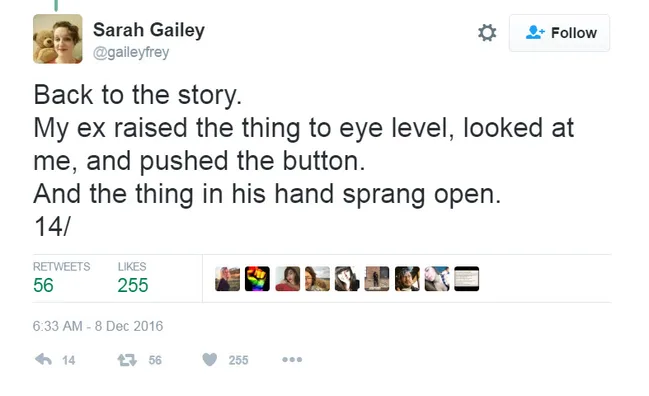Open the three-dot more options menu
649x396 pixels.
292,360
